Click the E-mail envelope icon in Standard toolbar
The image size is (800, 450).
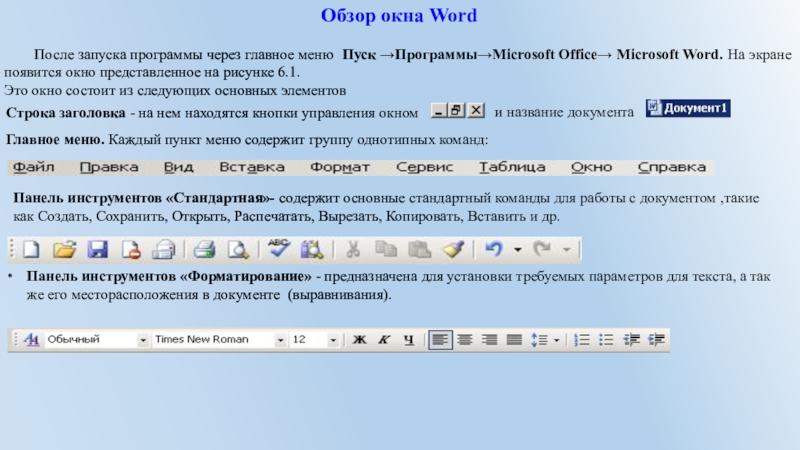pyautogui.click(x=164, y=249)
